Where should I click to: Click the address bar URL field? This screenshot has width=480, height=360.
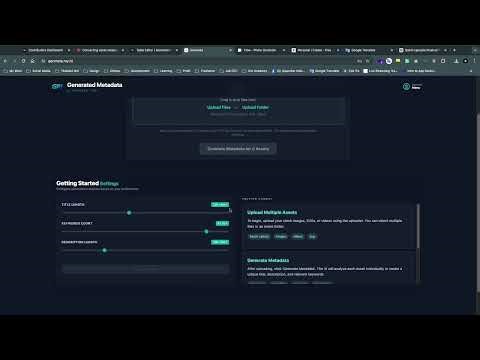[x=200, y=61]
